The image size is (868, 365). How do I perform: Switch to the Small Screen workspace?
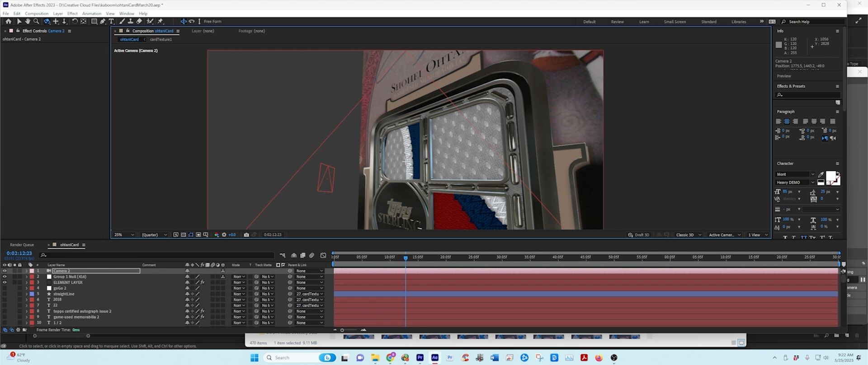click(x=675, y=22)
